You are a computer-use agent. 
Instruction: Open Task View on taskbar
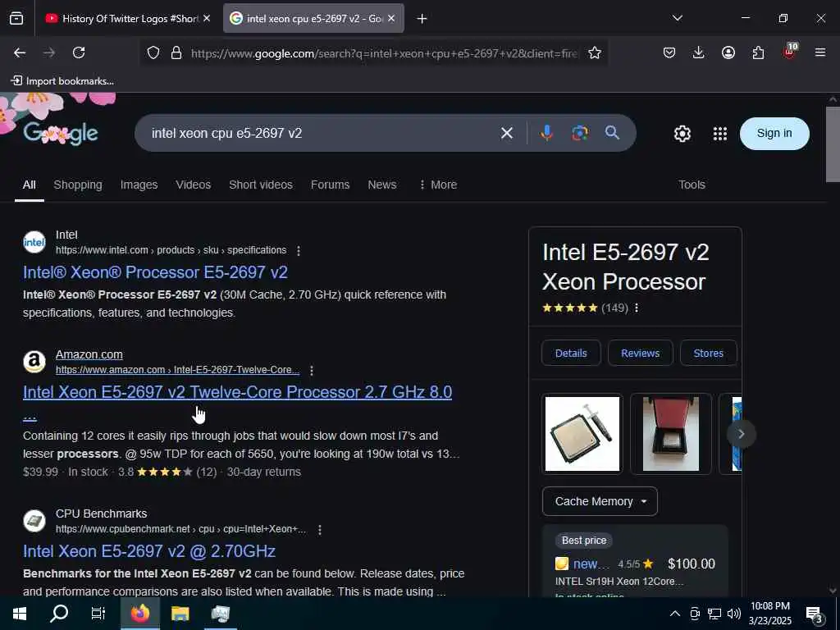(98, 614)
